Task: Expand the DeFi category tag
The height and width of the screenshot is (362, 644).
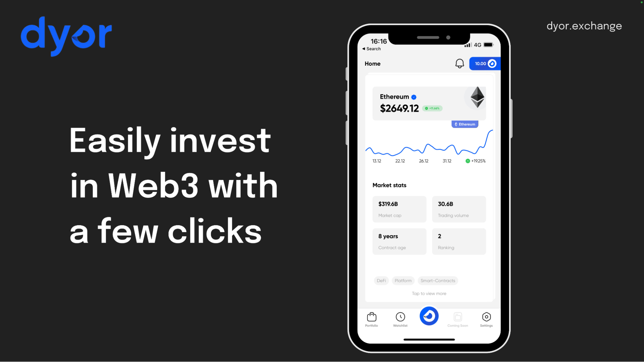Action: 381,280
